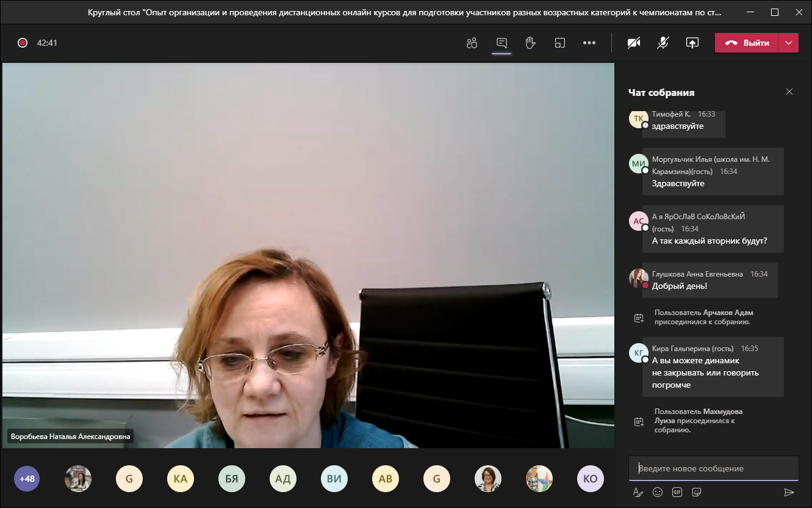Show the meeting participants list
The image size is (812, 508).
(x=472, y=43)
